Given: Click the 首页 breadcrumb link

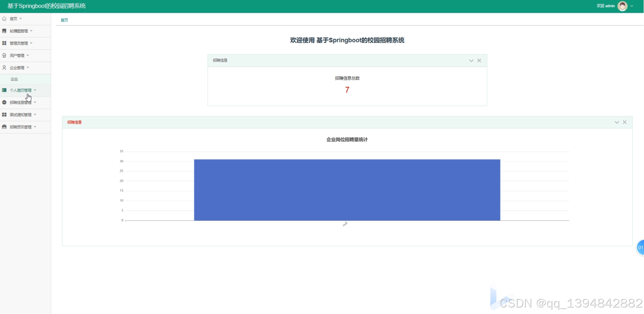Looking at the screenshot, I should coord(64,20).
